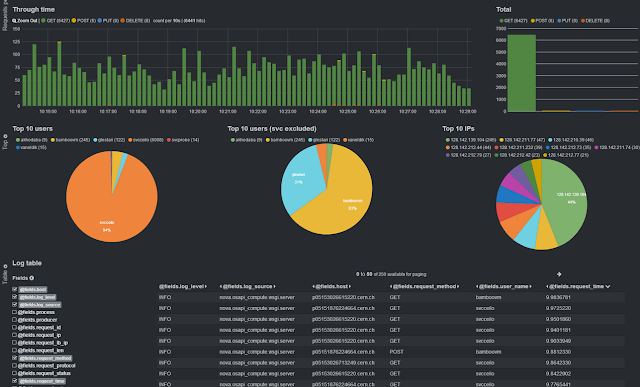The image size is (640, 387).
Task: Toggle sort arrow on request_time column
Action: click(x=608, y=287)
